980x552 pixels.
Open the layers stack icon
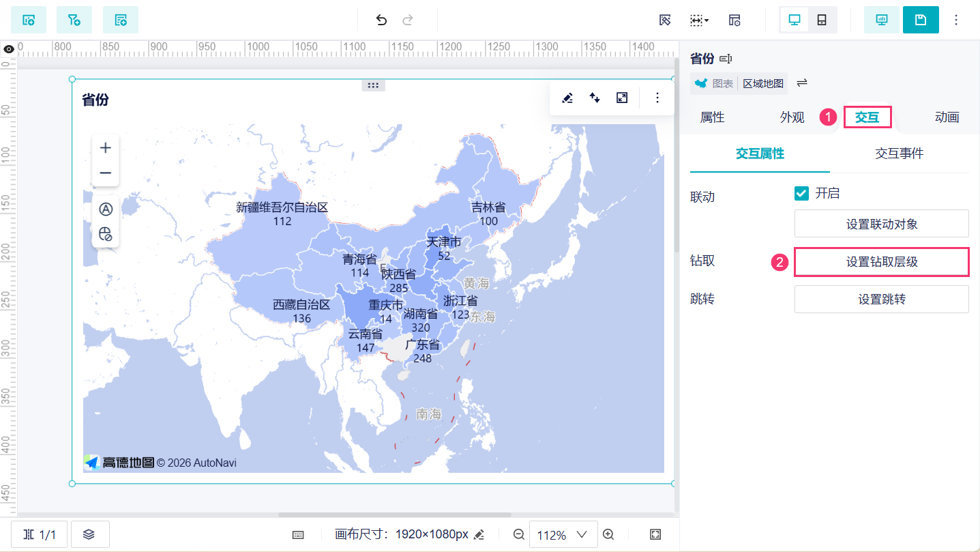tap(89, 534)
